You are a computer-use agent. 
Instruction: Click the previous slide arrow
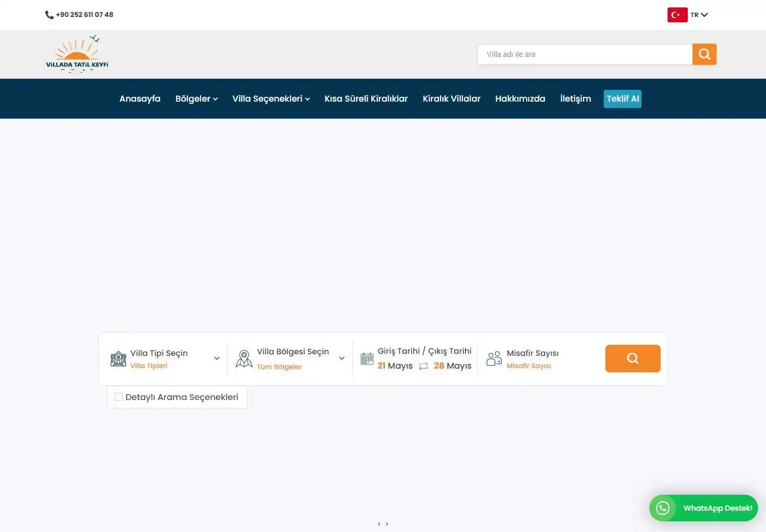click(x=379, y=524)
